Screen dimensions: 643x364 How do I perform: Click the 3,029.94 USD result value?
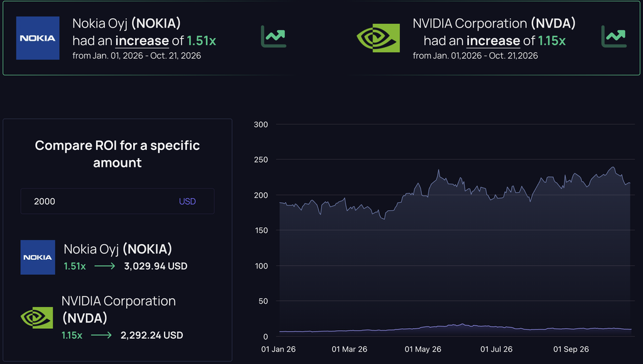tap(156, 266)
